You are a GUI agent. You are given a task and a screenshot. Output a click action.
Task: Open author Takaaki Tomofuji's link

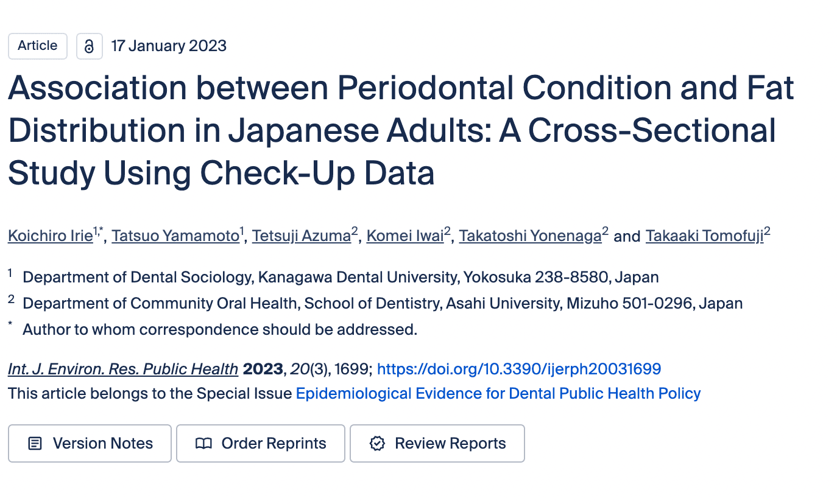(x=704, y=236)
